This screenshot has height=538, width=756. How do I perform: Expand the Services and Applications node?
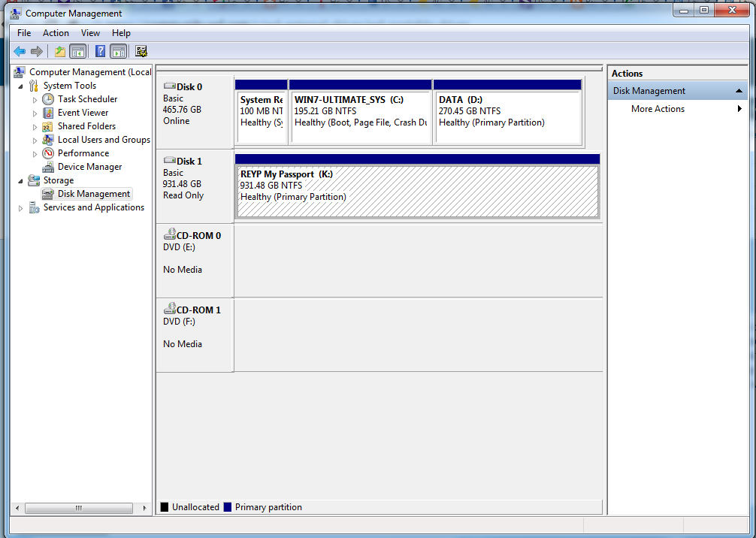click(21, 208)
